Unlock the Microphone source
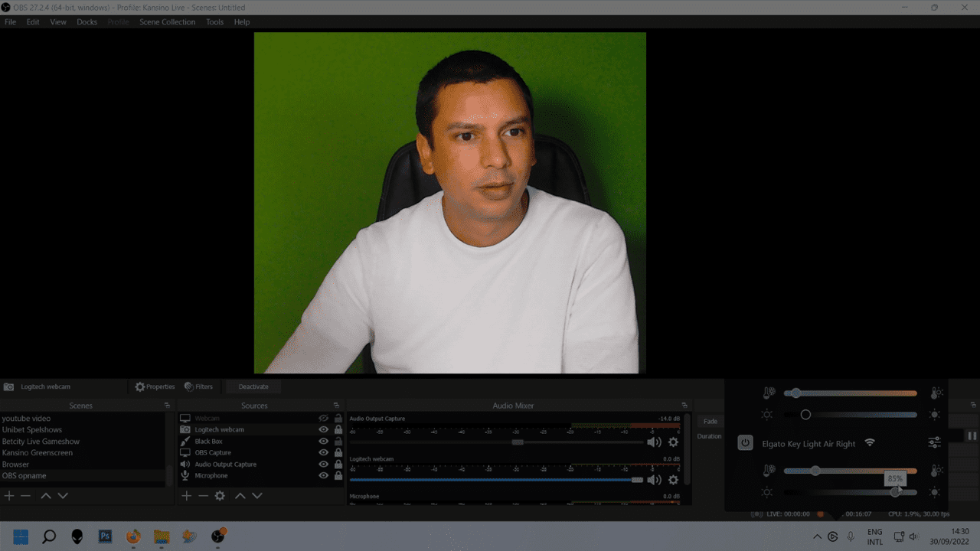 point(338,476)
